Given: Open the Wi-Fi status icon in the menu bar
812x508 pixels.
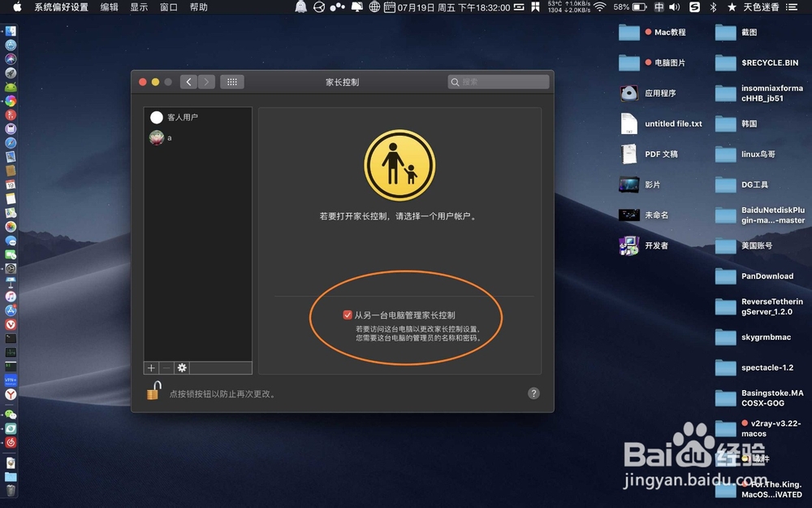Looking at the screenshot, I should click(x=598, y=7).
